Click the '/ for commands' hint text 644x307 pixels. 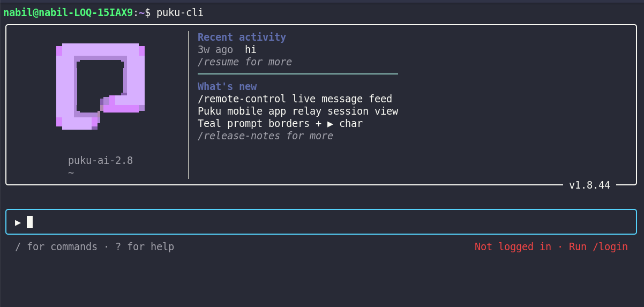[x=56, y=247]
